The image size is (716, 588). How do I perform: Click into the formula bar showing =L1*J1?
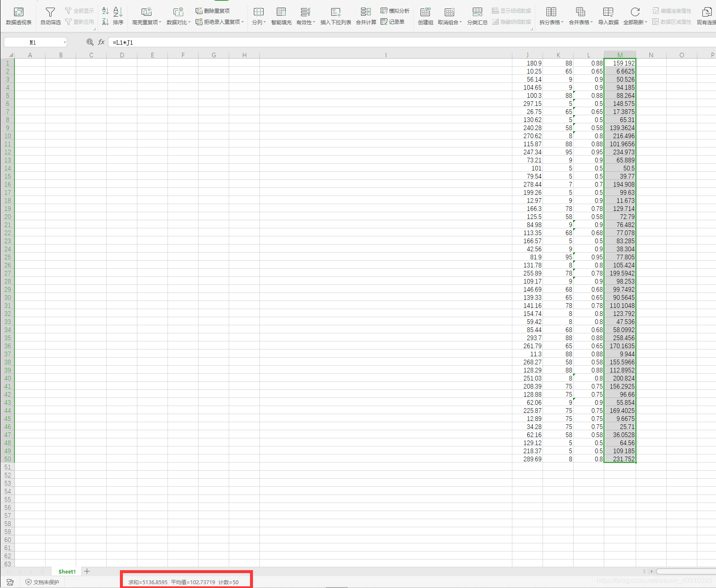click(x=412, y=42)
